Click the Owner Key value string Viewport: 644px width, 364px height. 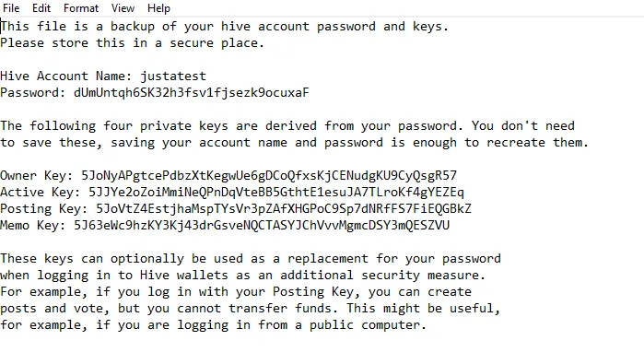pyautogui.click(x=269, y=176)
